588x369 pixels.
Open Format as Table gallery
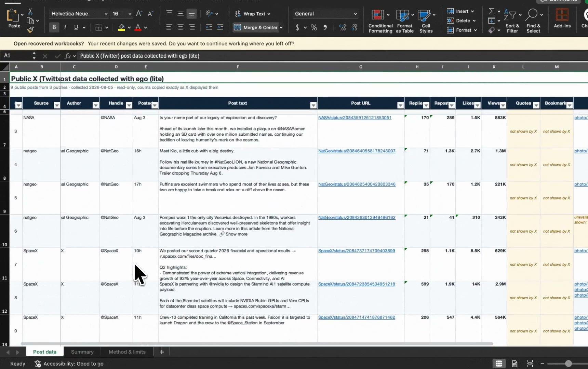(405, 21)
